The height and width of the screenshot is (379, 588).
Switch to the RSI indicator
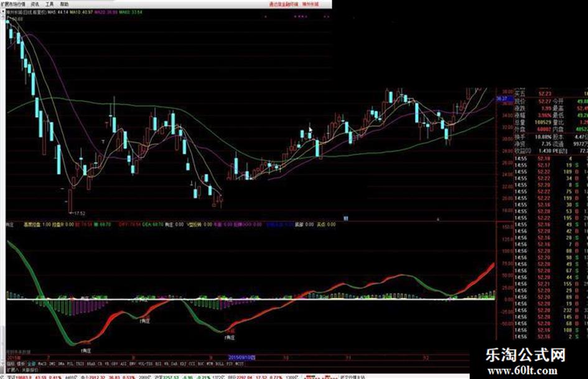158,364
